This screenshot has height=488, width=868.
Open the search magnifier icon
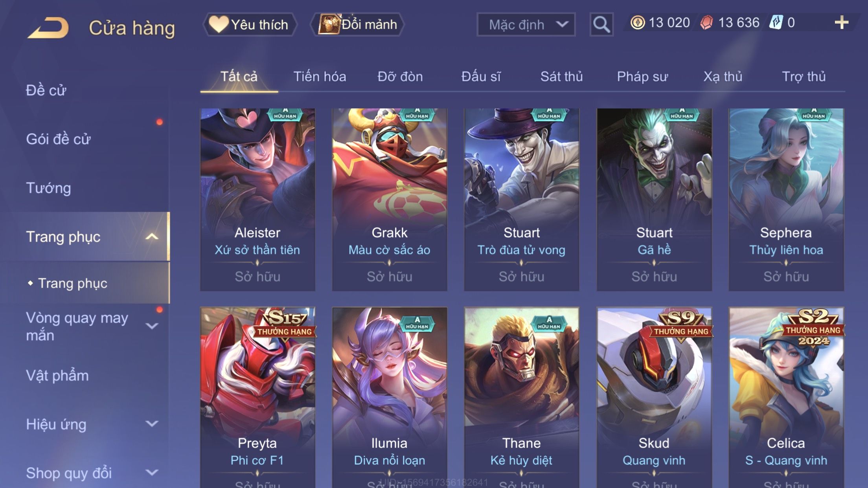[x=601, y=24]
